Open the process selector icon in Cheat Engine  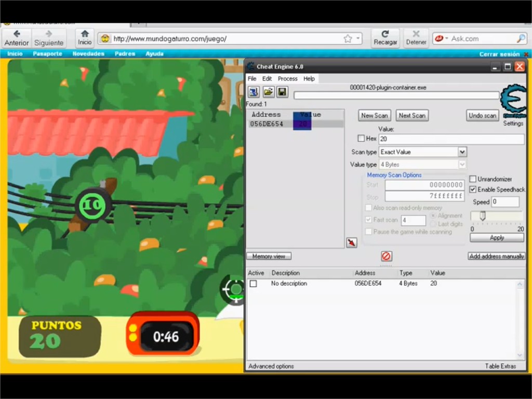point(254,92)
